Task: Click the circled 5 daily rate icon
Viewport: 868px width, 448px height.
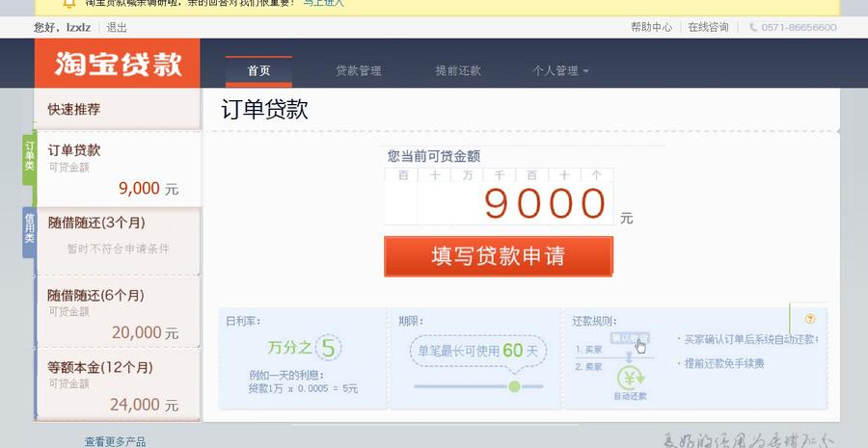Action: pyautogui.click(x=328, y=349)
